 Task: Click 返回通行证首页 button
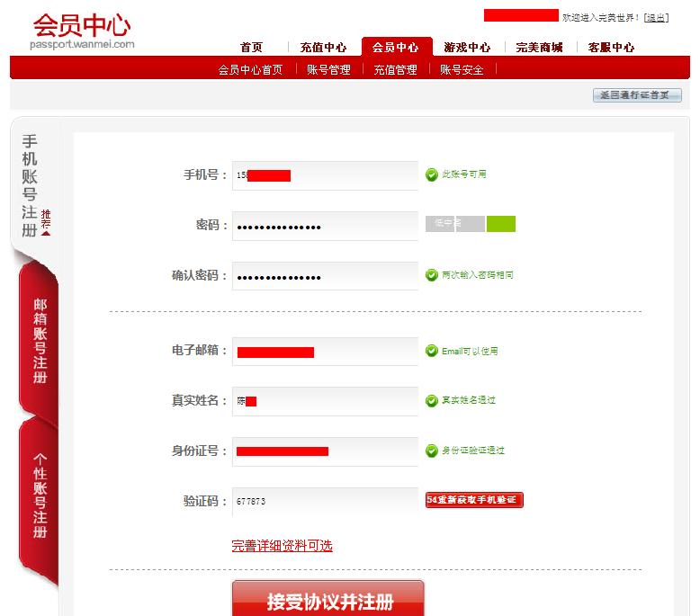pos(637,95)
